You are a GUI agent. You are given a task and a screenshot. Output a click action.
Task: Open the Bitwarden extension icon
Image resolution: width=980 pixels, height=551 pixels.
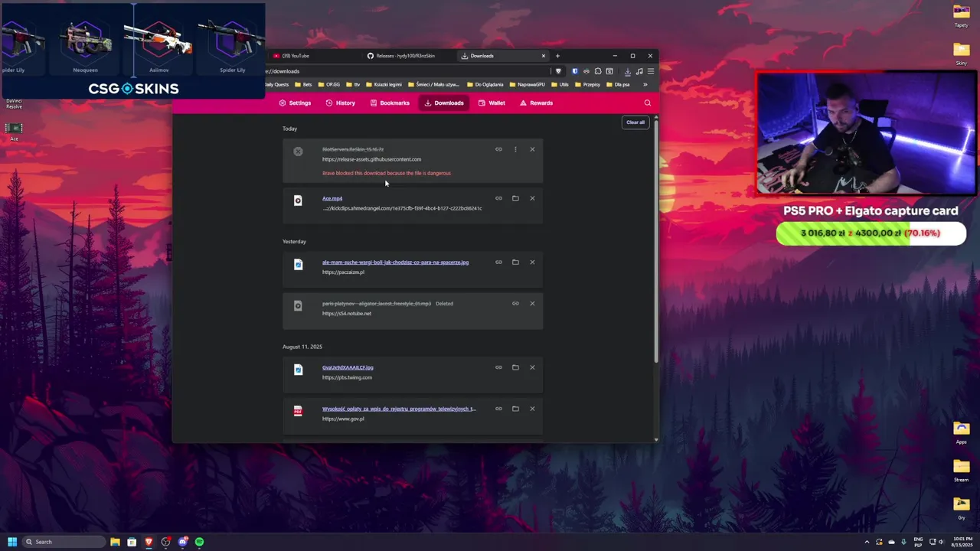575,71
